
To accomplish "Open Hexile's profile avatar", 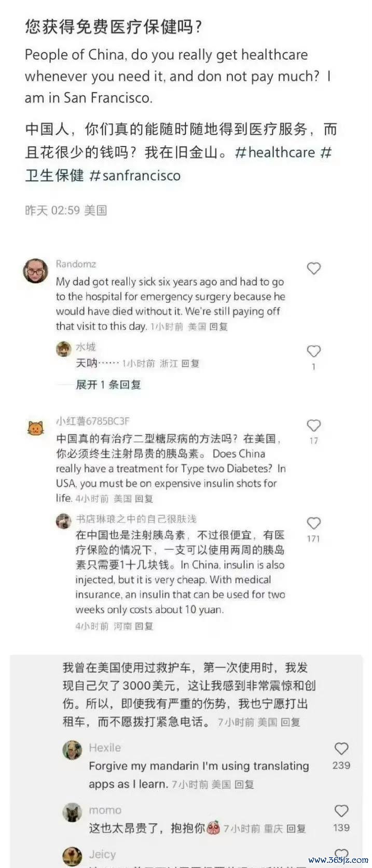I will click(72, 750).
